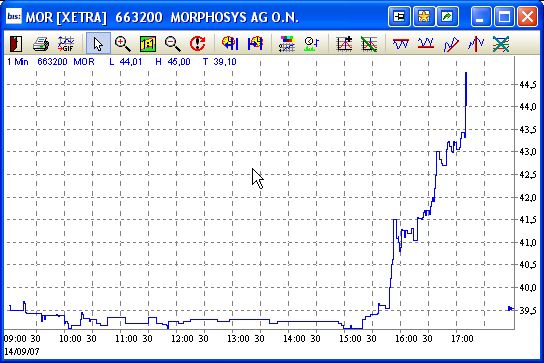The height and width of the screenshot is (363, 544).
Task: Select the vertical line marker tool
Action: pos(476,44)
